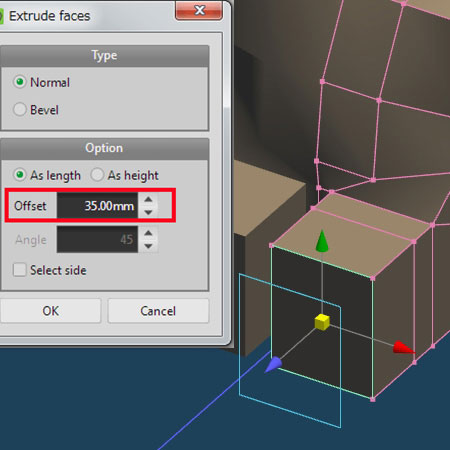
Task: Increase Angle value with up arrow
Action: (x=148, y=233)
